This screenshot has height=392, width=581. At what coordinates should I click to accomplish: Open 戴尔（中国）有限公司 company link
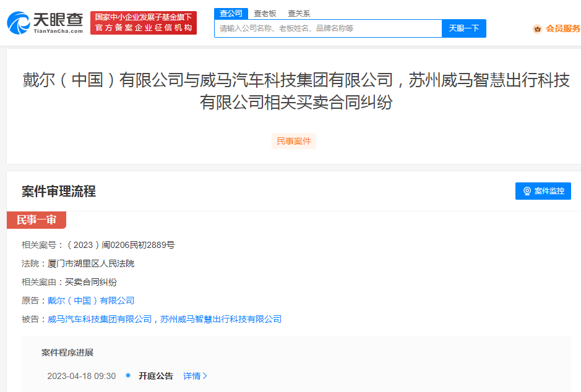(92, 300)
